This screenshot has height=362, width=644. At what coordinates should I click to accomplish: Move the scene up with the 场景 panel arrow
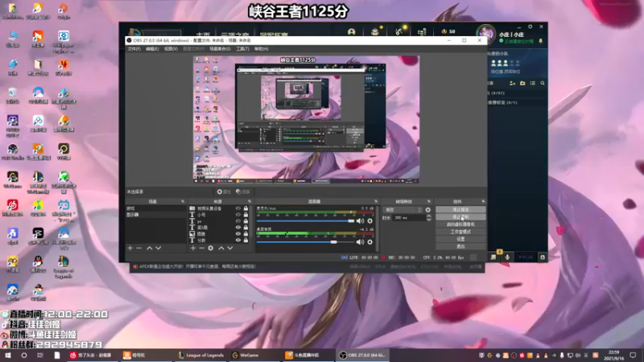(150, 248)
